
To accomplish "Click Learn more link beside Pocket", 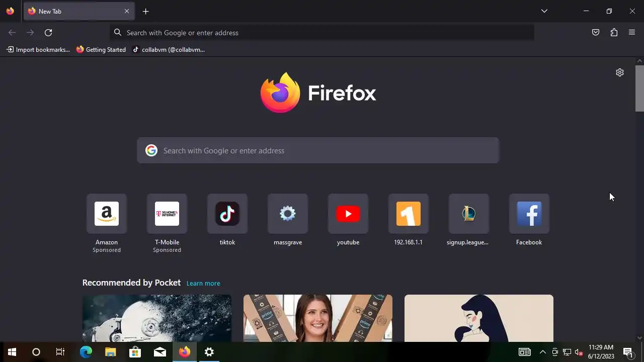I will click(203, 284).
